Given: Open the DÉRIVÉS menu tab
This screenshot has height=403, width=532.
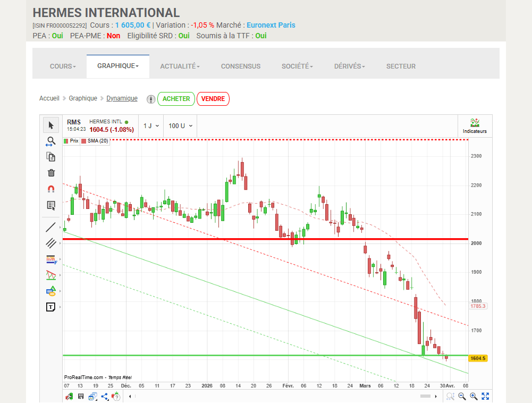Looking at the screenshot, I should pos(350,66).
